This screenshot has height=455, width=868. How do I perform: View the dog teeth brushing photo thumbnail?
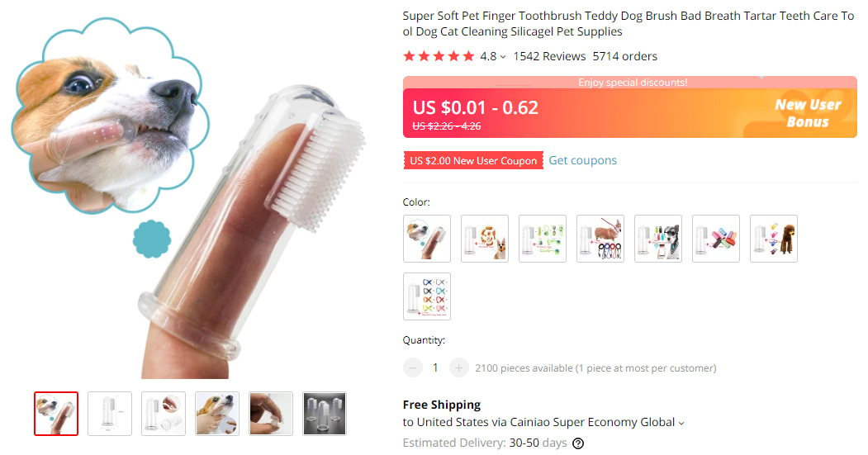tap(217, 414)
